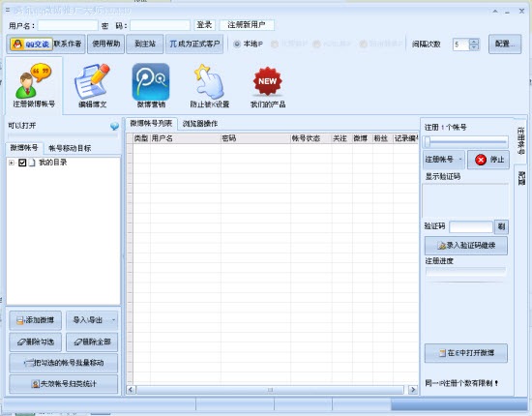Viewport: 532px width, 416px height.
Task: Open the 注册帐号 dropdown button
Action: pos(444,160)
